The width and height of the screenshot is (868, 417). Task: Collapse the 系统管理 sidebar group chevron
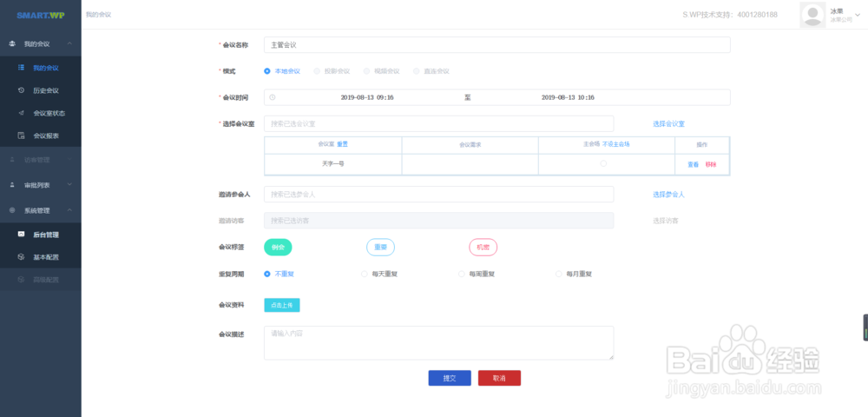[x=69, y=210]
